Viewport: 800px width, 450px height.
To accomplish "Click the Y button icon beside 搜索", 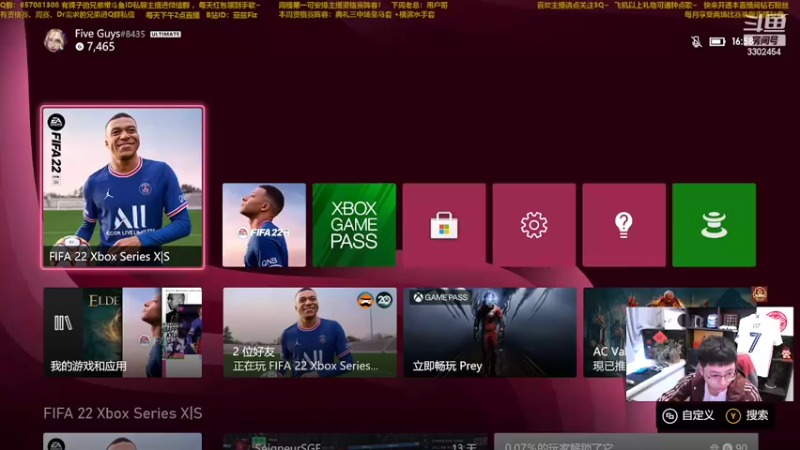I will tap(733, 416).
